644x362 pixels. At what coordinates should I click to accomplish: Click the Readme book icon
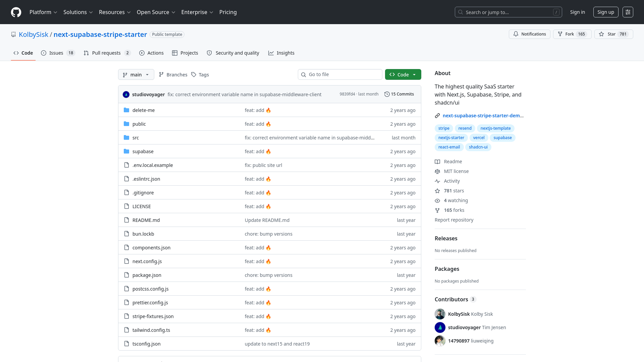click(437, 162)
